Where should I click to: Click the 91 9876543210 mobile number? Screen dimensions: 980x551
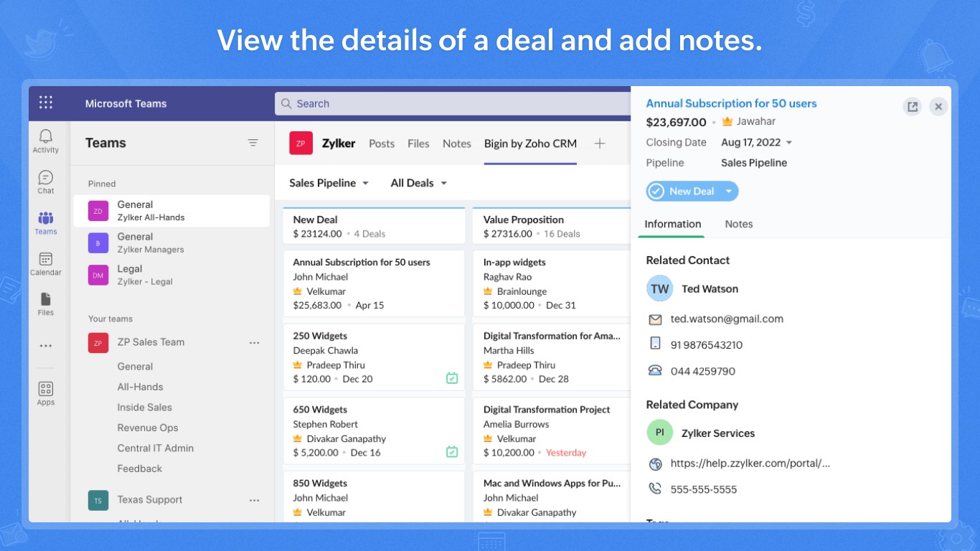tap(706, 345)
